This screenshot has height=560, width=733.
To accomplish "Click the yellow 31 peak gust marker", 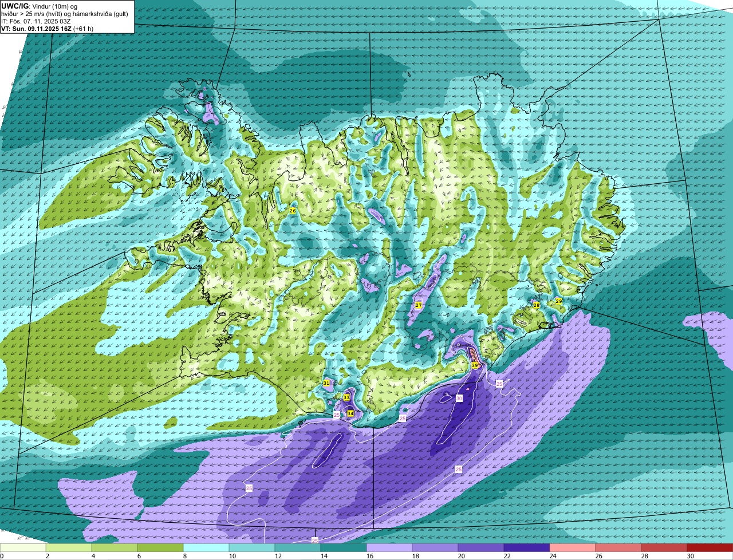I will click(326, 383).
